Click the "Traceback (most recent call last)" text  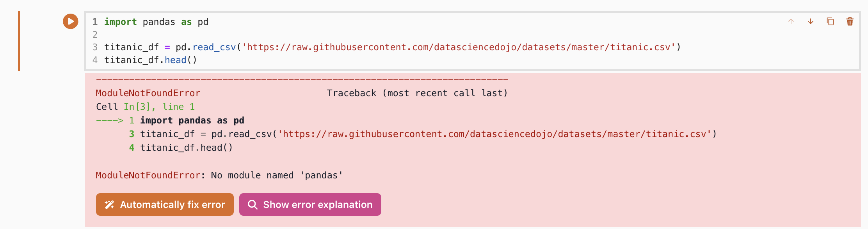(x=417, y=93)
